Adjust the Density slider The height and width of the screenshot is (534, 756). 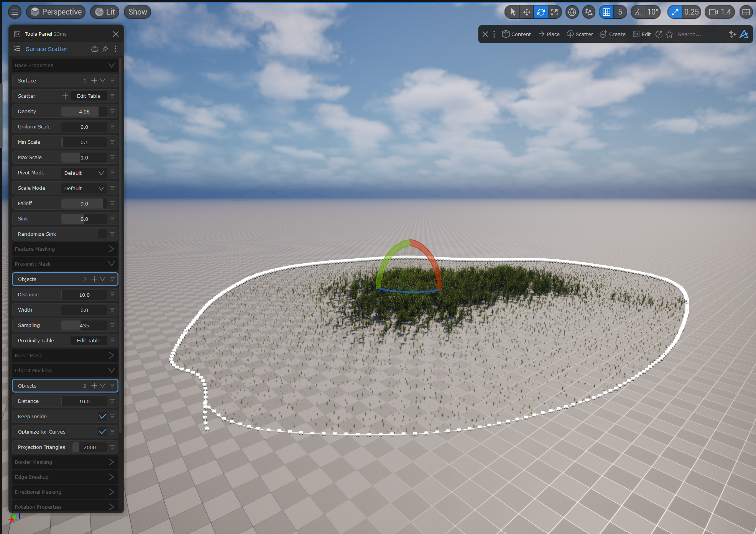[84, 112]
